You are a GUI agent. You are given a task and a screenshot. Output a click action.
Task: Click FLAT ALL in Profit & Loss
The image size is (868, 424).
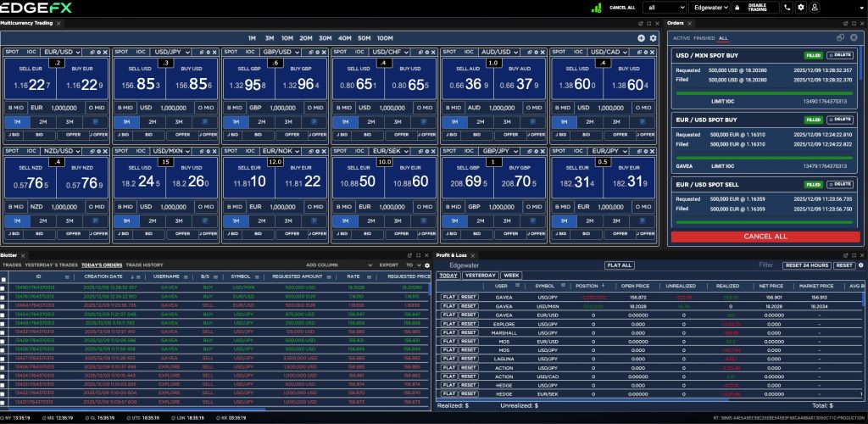619,265
